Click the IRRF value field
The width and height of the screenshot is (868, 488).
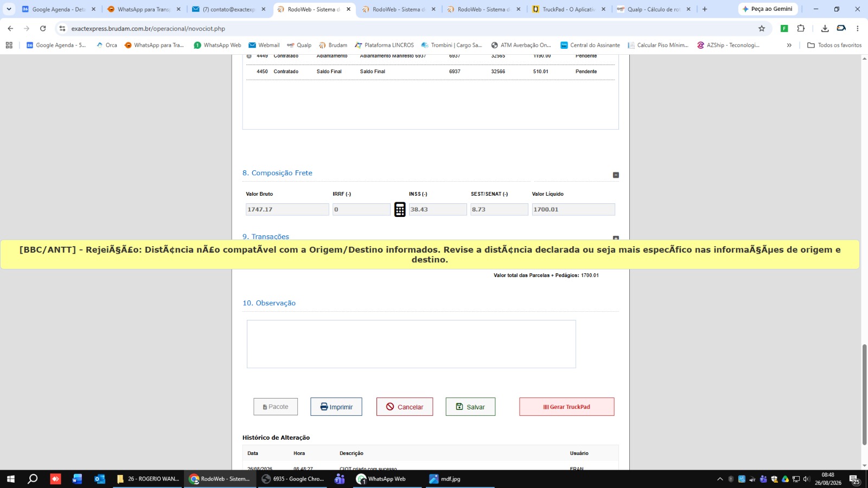click(x=361, y=209)
